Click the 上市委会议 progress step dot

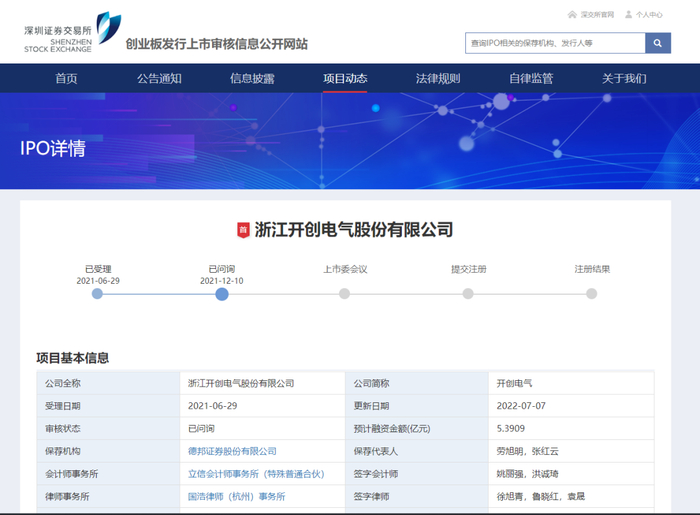pos(344,294)
